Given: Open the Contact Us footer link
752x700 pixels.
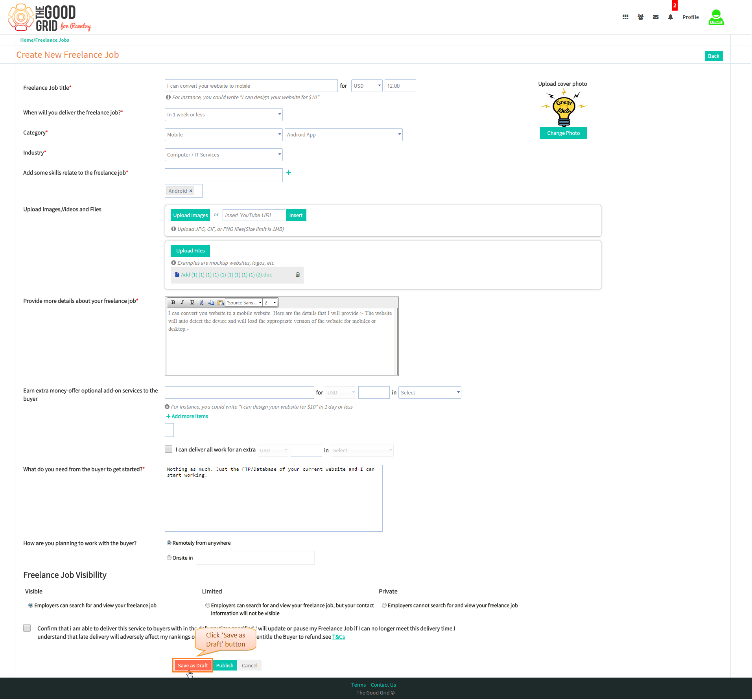Looking at the screenshot, I should click(x=383, y=685).
